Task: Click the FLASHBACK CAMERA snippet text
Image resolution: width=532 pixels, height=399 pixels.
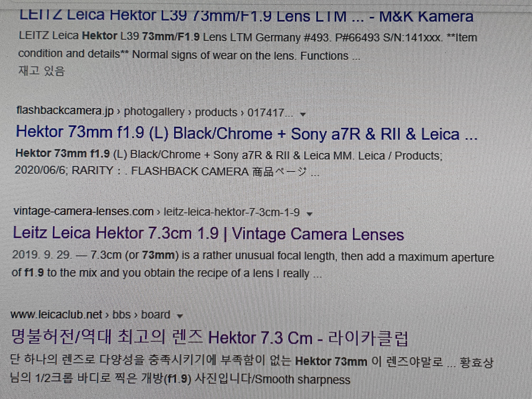Action: click(190, 172)
